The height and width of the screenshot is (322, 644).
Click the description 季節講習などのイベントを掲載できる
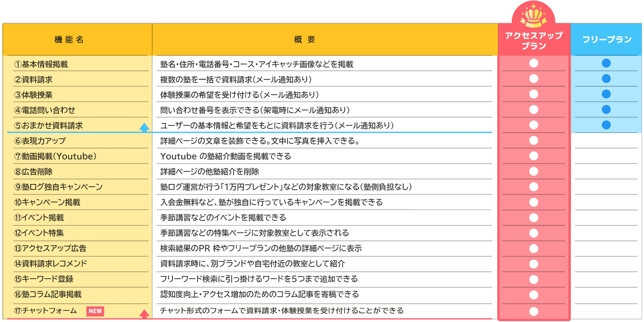pyautogui.click(x=223, y=218)
